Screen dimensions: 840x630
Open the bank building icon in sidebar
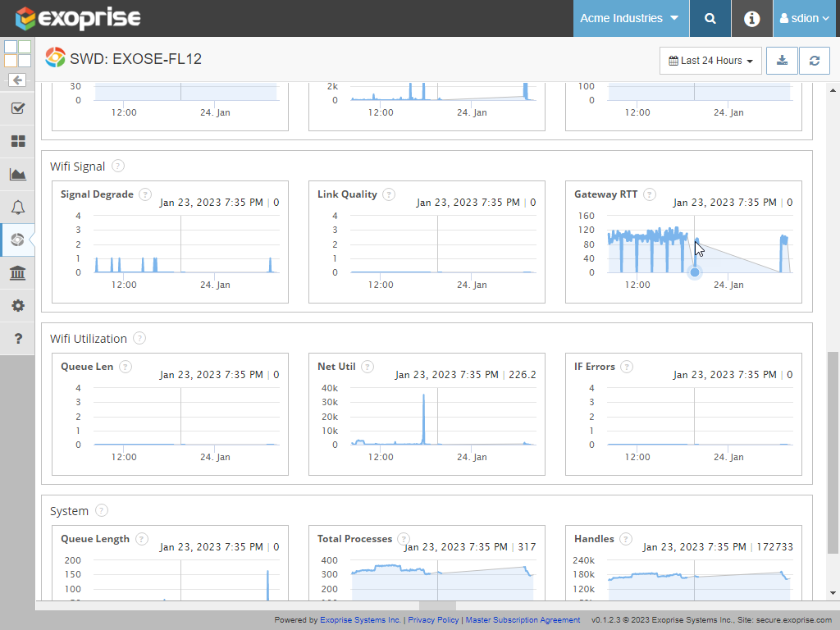tap(17, 272)
